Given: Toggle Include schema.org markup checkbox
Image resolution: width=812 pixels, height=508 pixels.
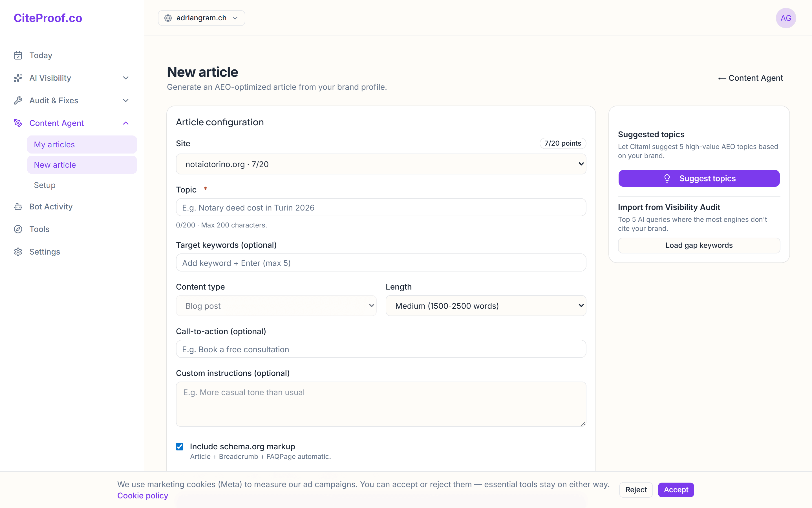Looking at the screenshot, I should click(x=180, y=446).
